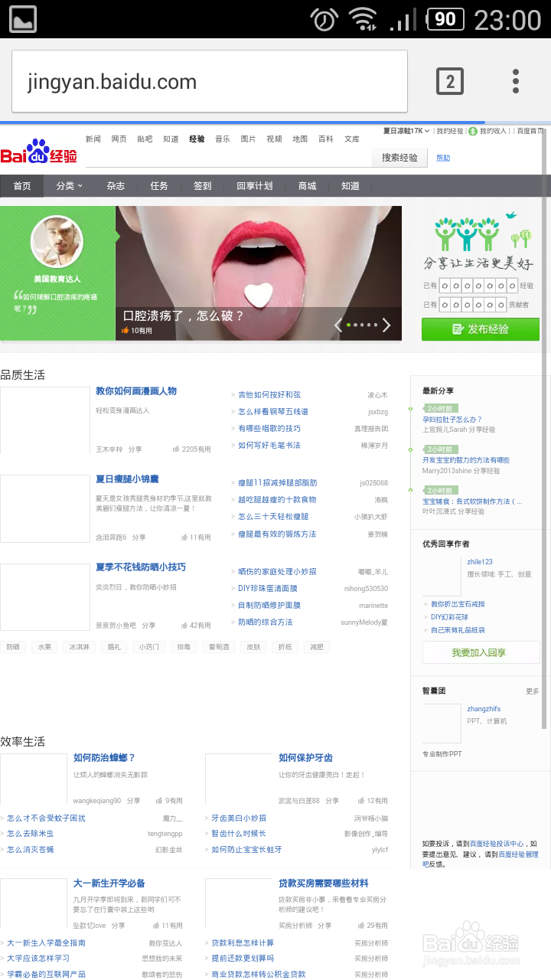Open the 签到 nav tab
551x980 pixels.
coord(202,186)
